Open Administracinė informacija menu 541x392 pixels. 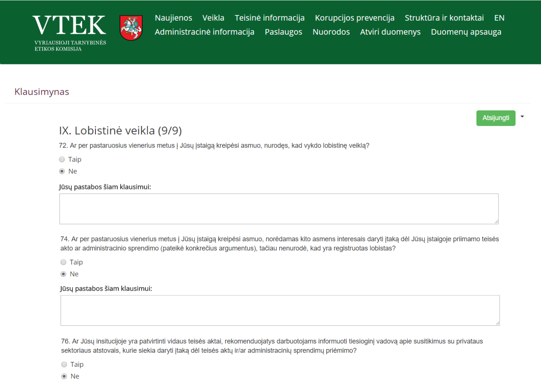click(x=205, y=32)
